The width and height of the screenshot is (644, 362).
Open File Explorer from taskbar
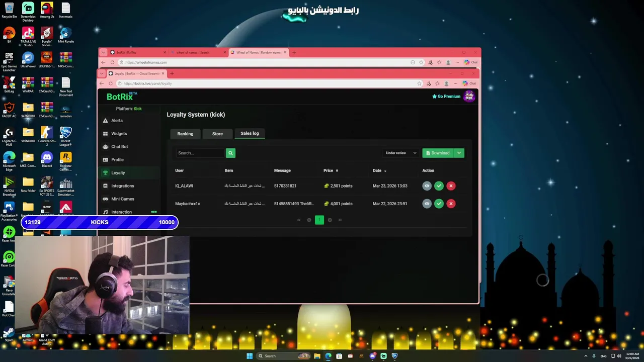click(317, 356)
